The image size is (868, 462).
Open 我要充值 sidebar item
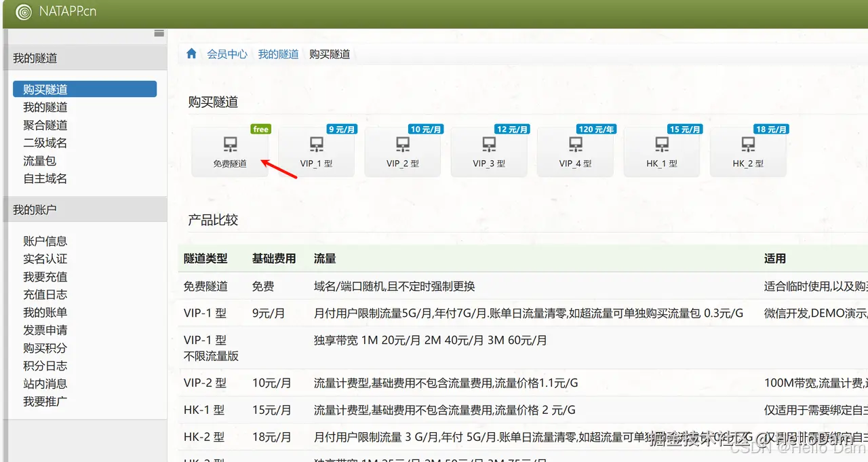pos(45,277)
